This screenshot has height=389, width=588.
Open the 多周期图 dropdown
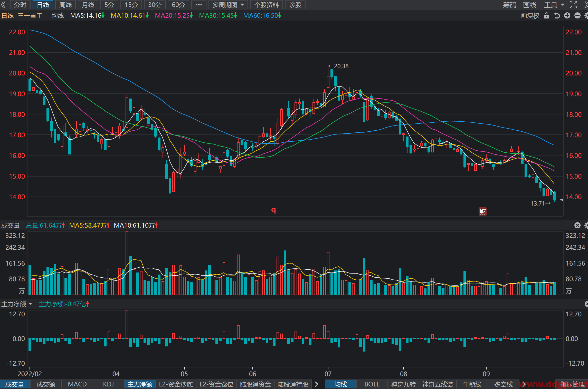coord(228,5)
